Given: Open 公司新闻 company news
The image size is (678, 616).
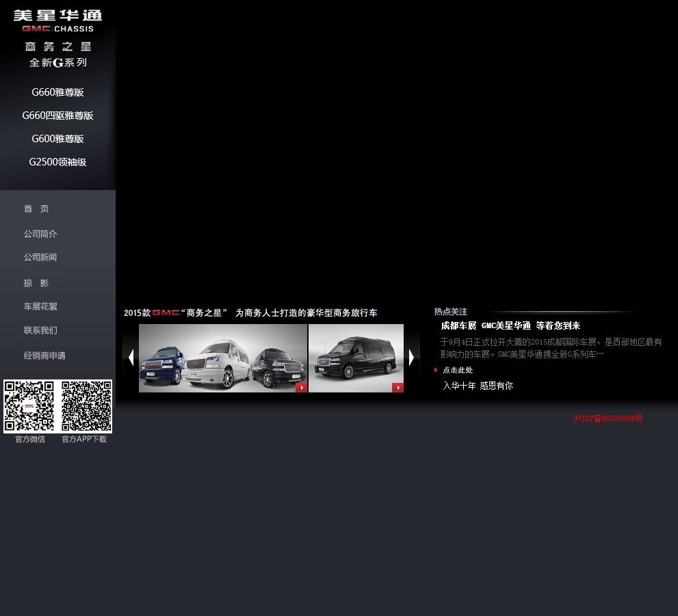Looking at the screenshot, I should pos(40,257).
